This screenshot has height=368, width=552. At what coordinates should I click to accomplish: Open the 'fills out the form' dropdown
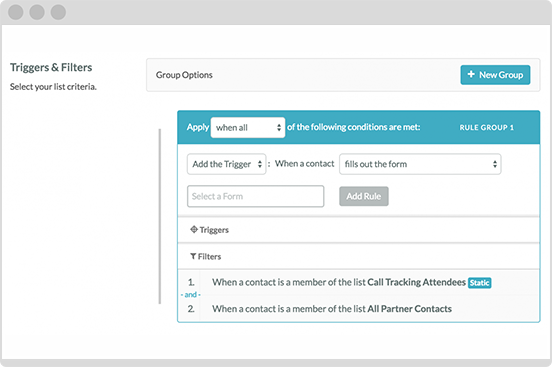coord(420,164)
